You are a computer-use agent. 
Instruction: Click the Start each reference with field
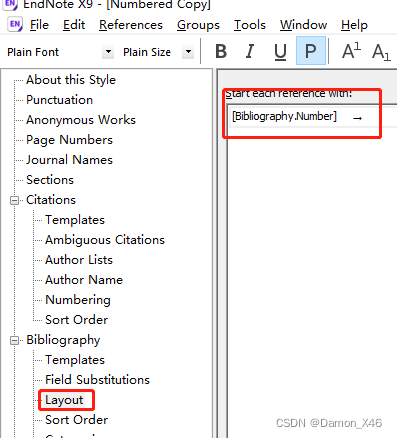point(313,117)
